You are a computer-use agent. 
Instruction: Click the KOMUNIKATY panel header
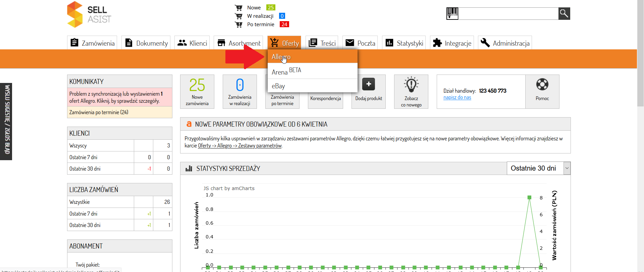point(120,81)
